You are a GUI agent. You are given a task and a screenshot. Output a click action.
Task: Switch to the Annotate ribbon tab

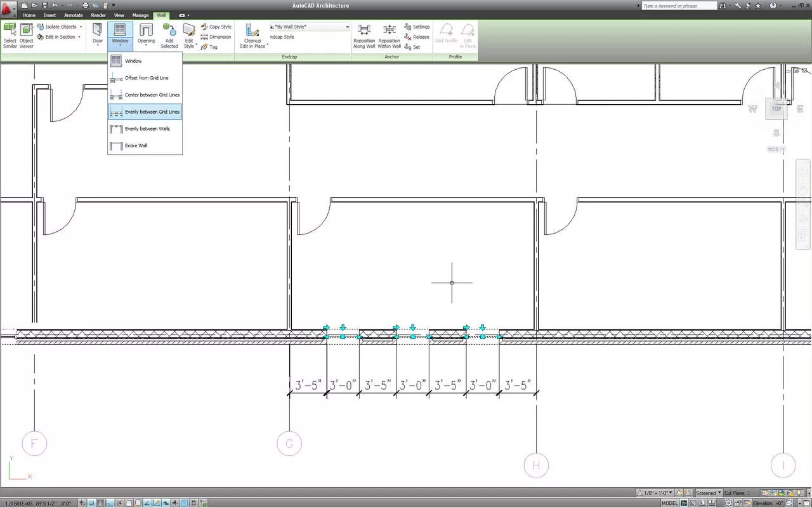pyautogui.click(x=74, y=15)
